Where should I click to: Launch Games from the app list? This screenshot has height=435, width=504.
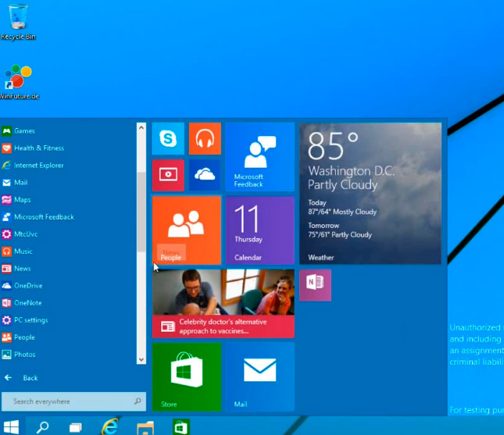pos(68,130)
